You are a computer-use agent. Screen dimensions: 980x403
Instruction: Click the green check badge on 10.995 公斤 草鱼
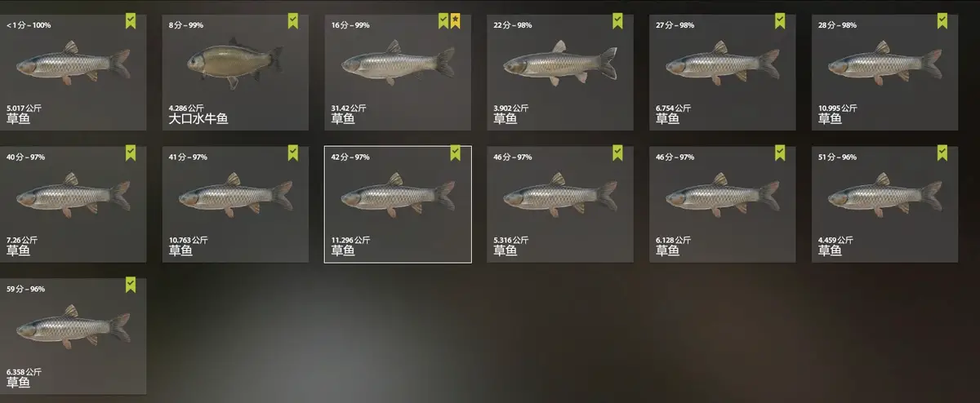(942, 21)
